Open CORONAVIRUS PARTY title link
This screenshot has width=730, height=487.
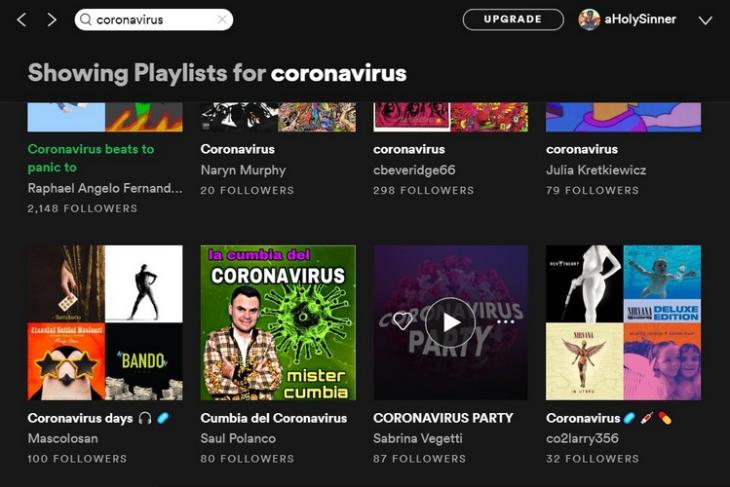(x=443, y=418)
